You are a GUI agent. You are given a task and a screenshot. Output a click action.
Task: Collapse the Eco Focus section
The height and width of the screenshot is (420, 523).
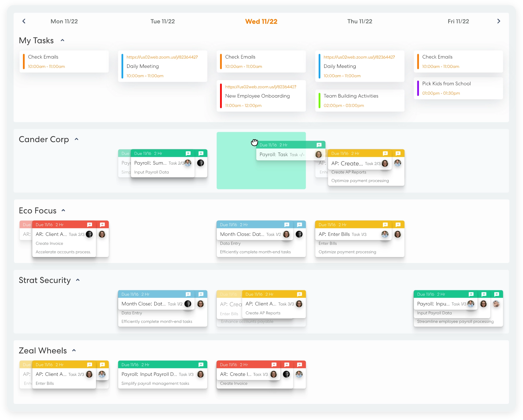(63, 211)
